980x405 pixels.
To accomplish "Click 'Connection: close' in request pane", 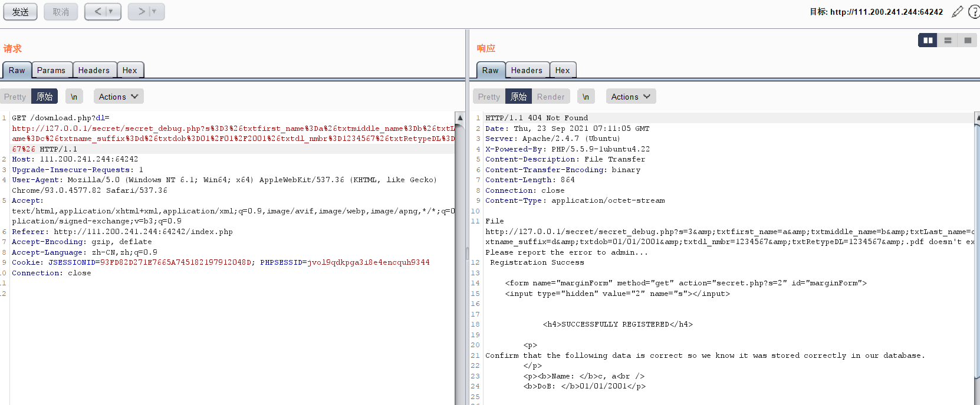I will [51, 273].
